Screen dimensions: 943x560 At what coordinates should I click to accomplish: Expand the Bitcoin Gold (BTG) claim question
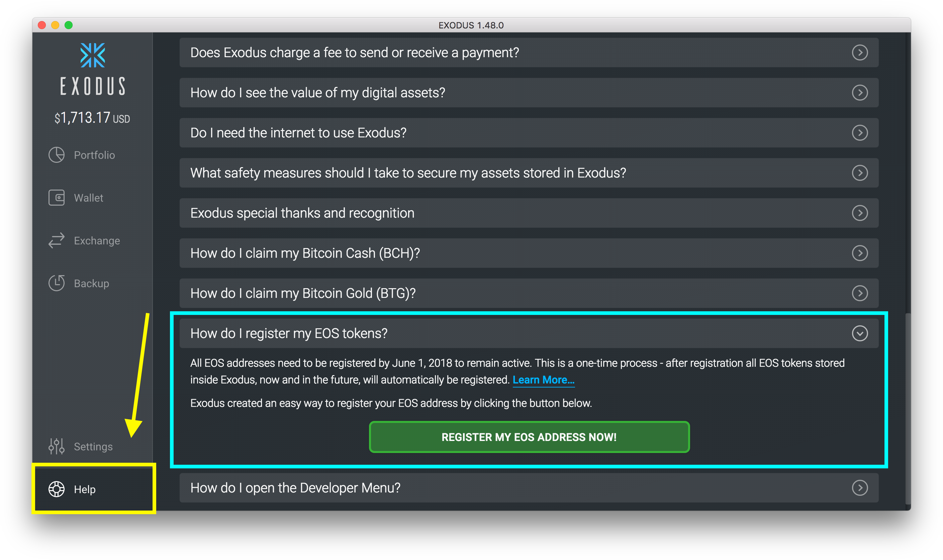(860, 293)
